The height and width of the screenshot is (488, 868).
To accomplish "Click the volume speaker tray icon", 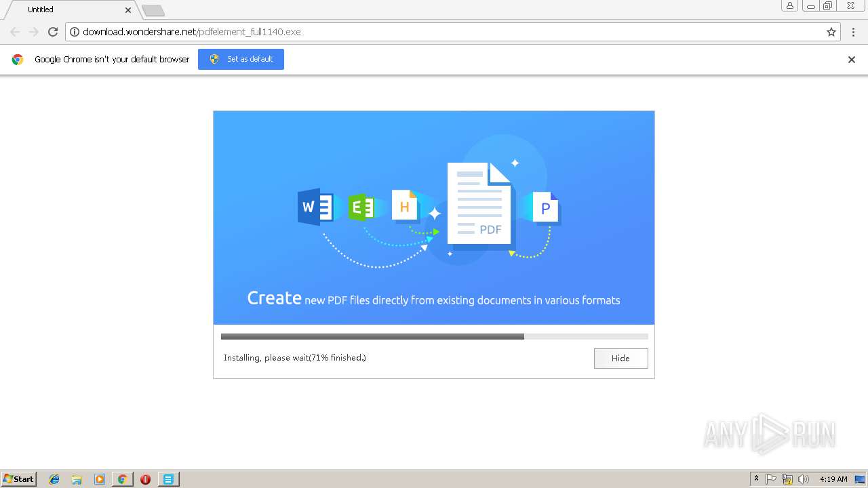I will [804, 479].
